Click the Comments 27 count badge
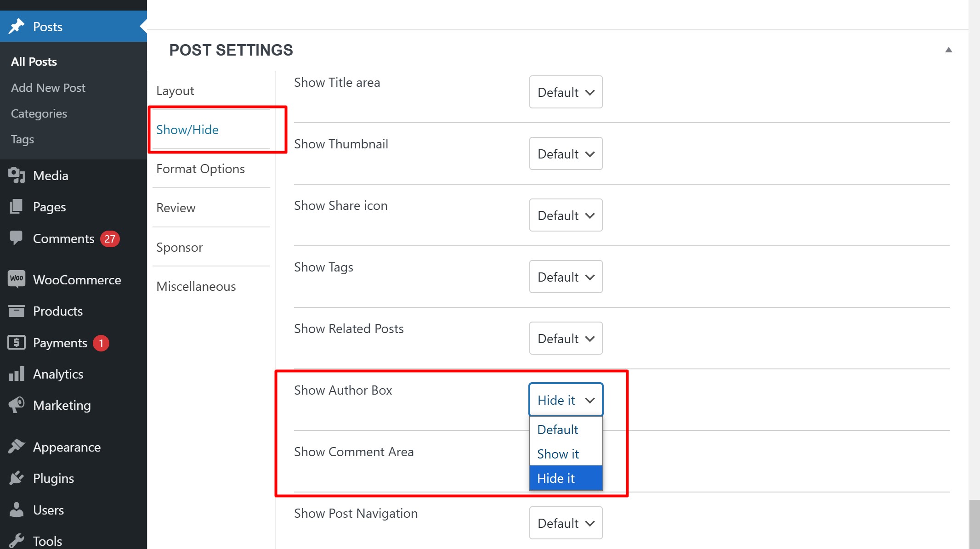The width and height of the screenshot is (980, 549). [110, 239]
